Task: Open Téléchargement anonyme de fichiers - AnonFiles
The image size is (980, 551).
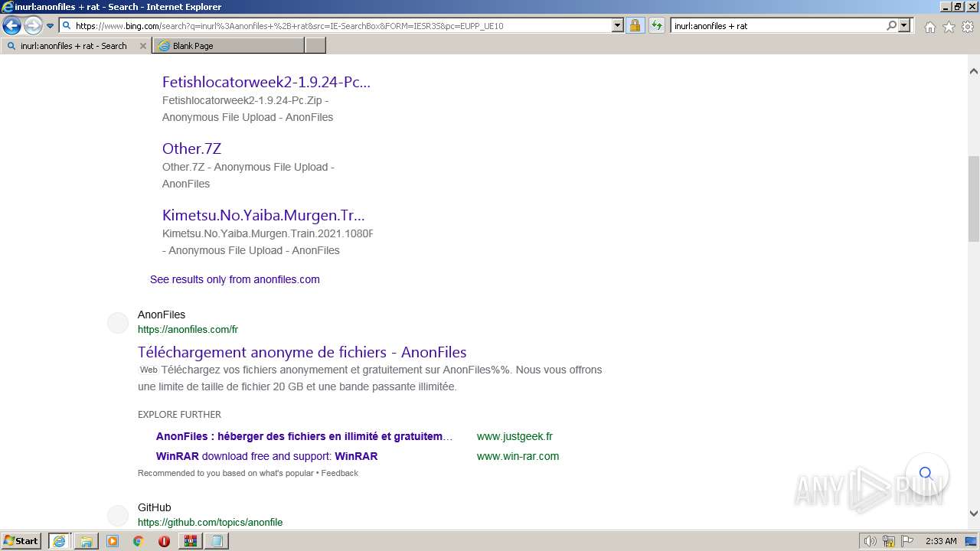Action: point(302,352)
